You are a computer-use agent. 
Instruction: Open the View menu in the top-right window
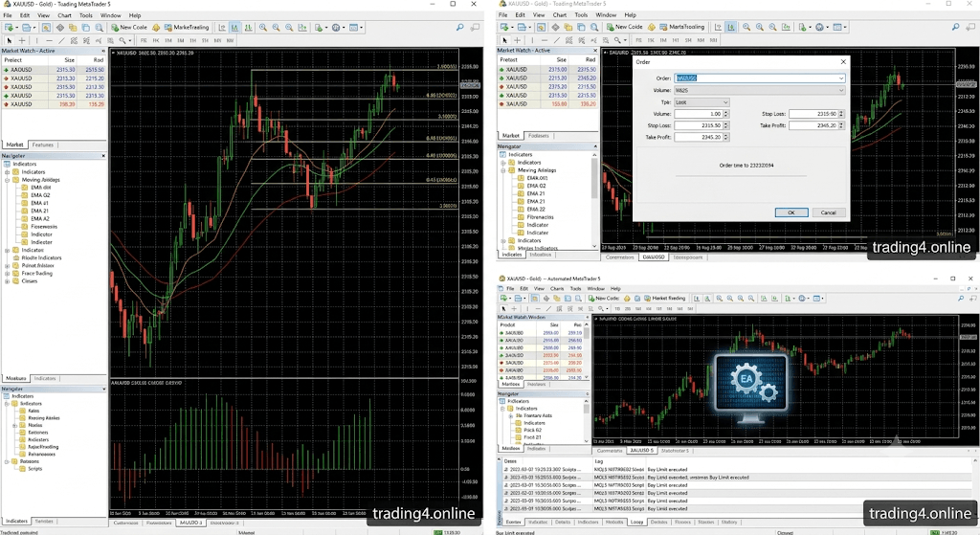(539, 15)
